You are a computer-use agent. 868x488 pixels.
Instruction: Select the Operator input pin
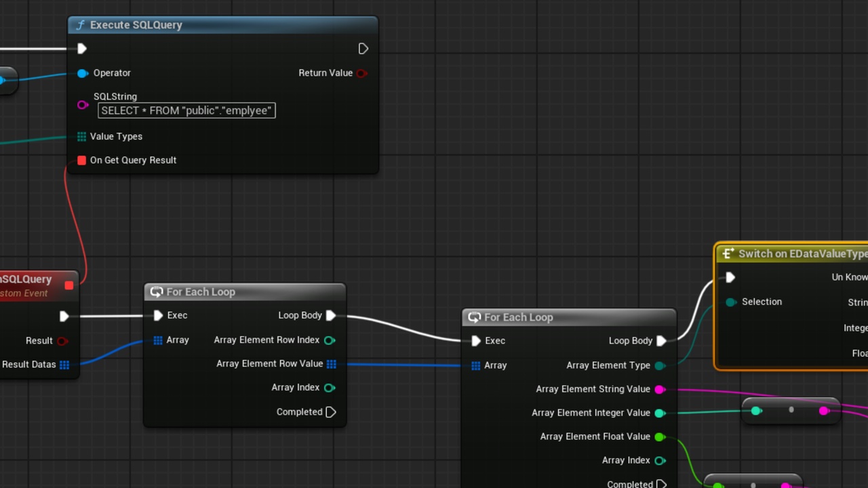(83, 73)
